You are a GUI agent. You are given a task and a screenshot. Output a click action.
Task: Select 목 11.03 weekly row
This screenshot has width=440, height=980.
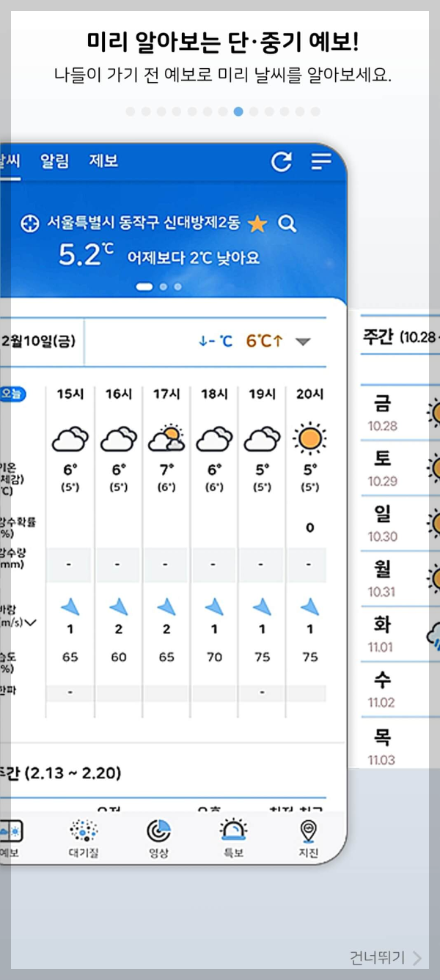point(400,743)
